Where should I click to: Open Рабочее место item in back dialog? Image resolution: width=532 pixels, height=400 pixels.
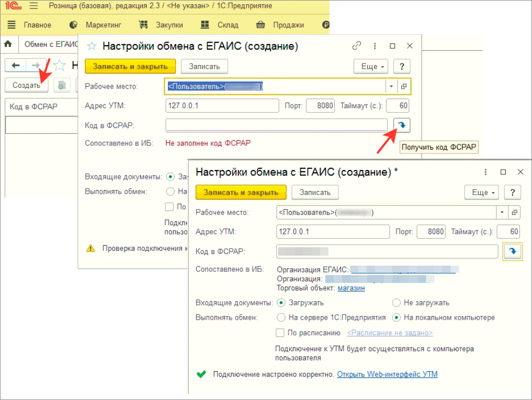coord(404,87)
